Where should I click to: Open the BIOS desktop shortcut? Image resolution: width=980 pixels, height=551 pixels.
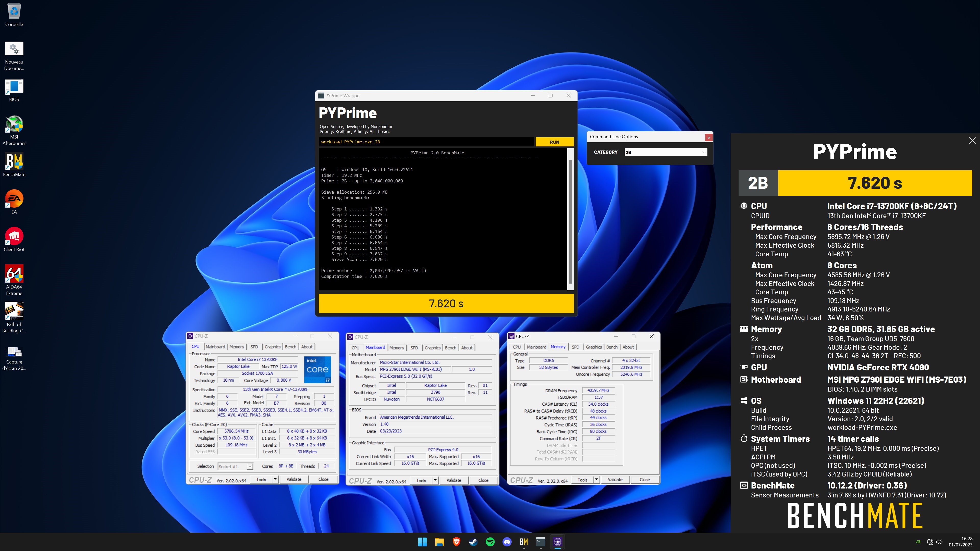[x=14, y=91]
